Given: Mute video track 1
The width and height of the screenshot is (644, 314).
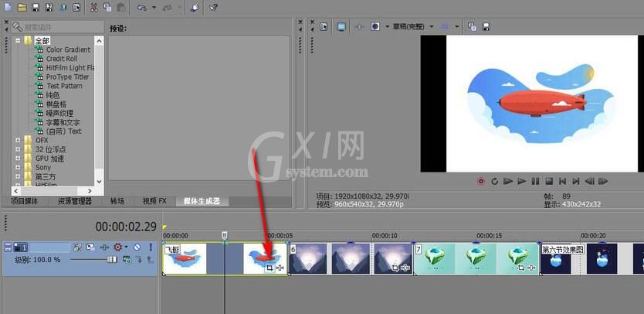Looking at the screenshot, I should pyautogui.click(x=137, y=247).
